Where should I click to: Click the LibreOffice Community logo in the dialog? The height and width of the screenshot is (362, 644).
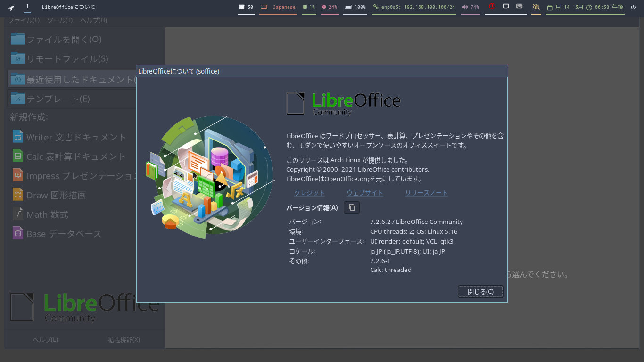[x=343, y=104]
